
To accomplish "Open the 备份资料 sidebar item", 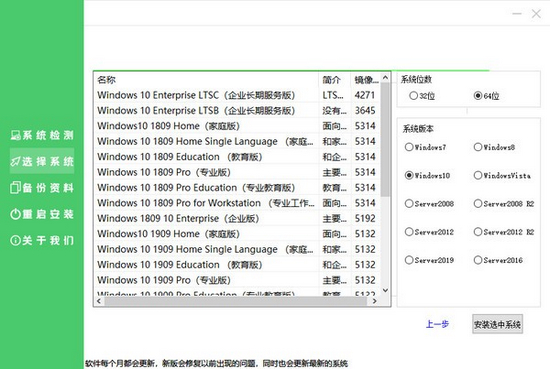I will 42,188.
